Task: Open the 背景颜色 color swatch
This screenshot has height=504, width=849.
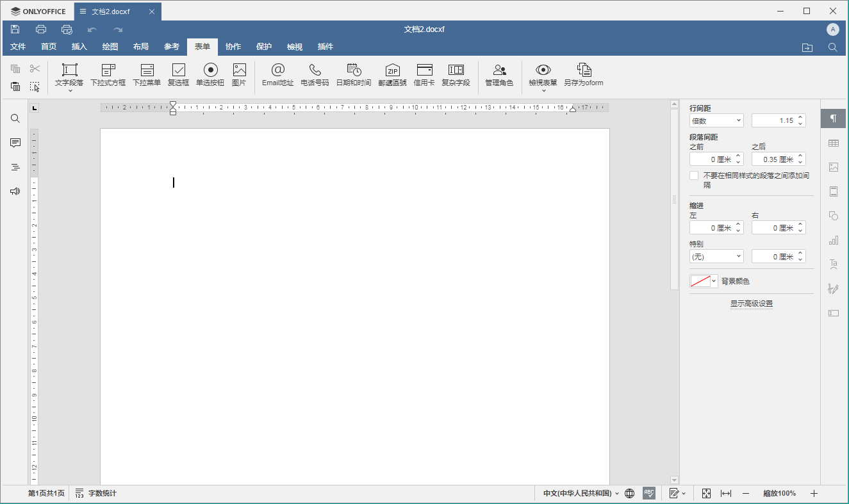Action: (x=703, y=281)
